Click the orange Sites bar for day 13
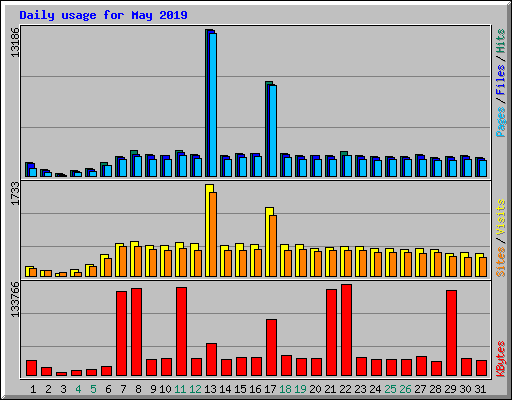512x400 pixels. click(x=213, y=234)
